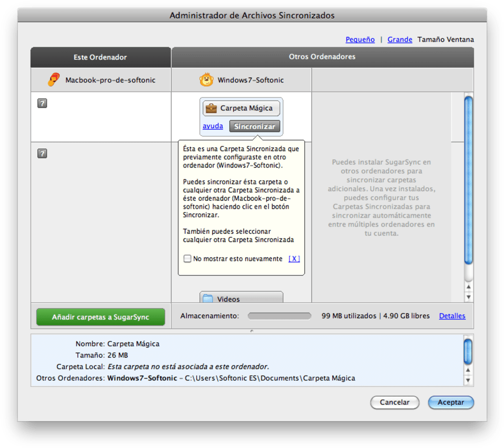Click the second question mark help icon
This screenshot has width=504, height=448.
(42, 153)
